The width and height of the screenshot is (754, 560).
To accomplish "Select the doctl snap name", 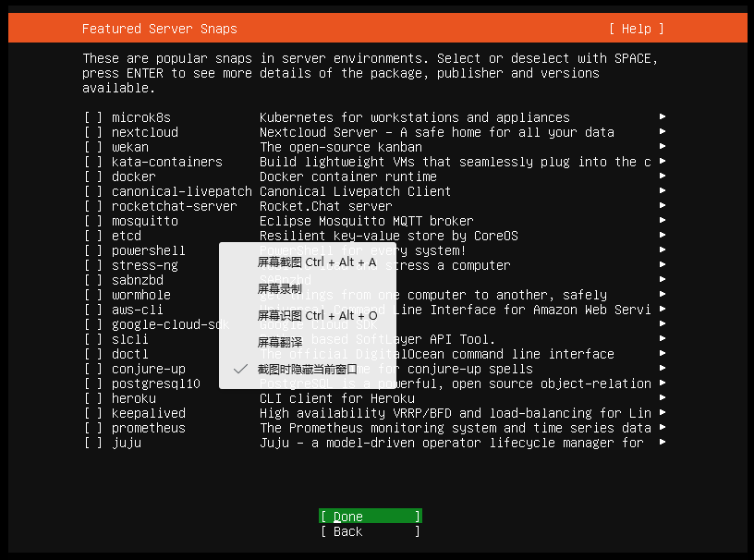I will (x=130, y=354).
